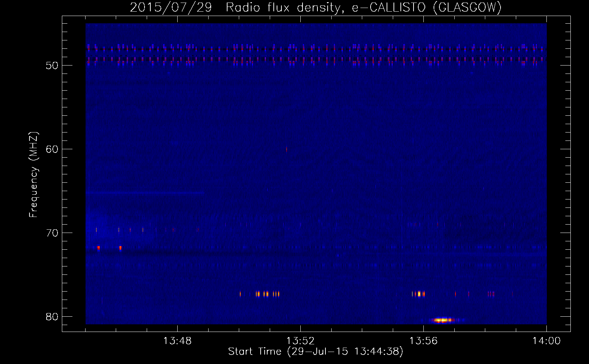Viewport: 589px width, 364px height.
Task: Click the 14:00 time tick label
Action: click(546, 341)
